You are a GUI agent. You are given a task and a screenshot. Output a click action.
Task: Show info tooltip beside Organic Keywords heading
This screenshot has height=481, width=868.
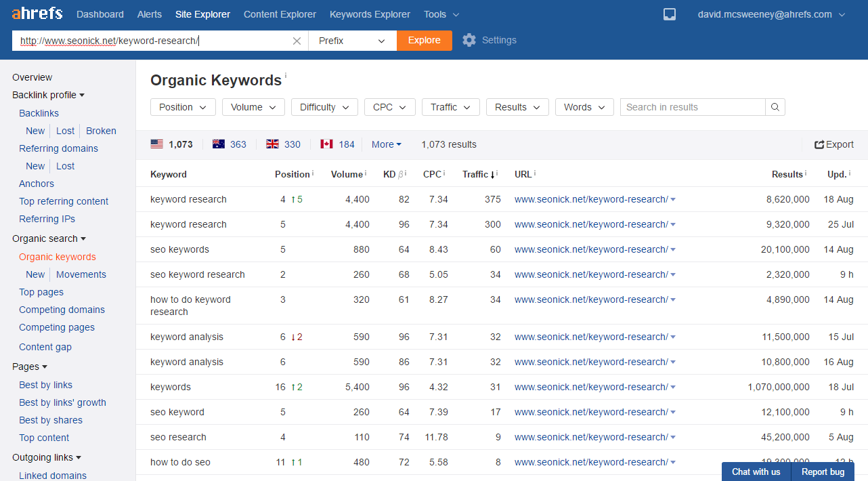point(286,75)
